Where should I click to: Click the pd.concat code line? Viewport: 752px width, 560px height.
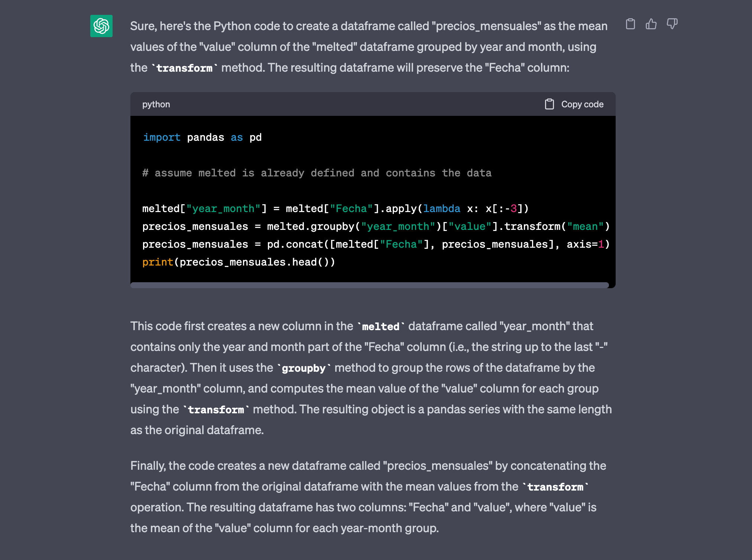(376, 244)
